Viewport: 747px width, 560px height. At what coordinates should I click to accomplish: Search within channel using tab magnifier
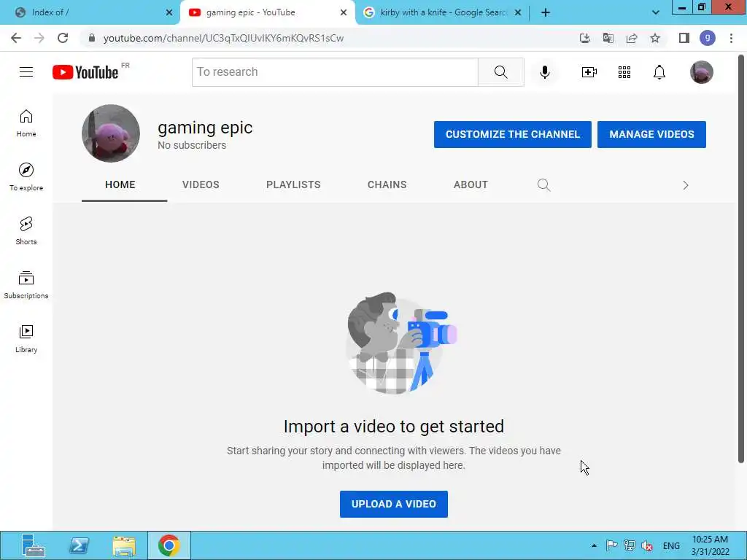[543, 184]
